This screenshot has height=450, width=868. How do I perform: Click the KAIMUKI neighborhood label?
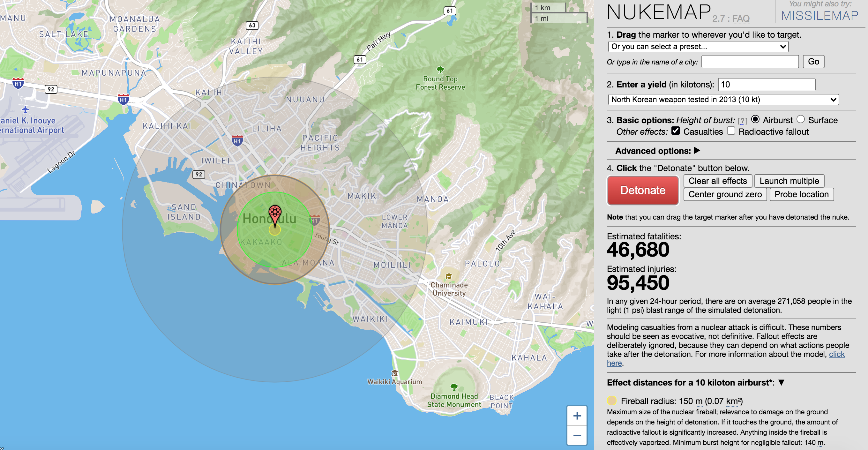click(468, 322)
